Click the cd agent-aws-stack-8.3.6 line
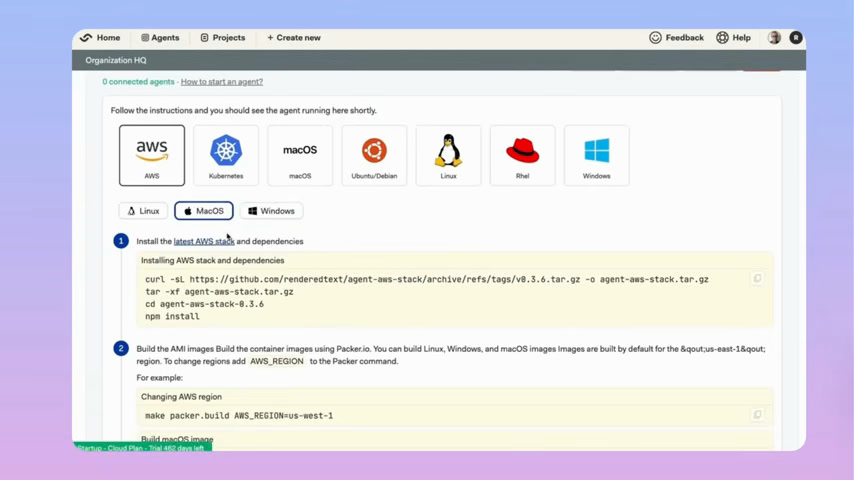Screen dimensions: 854x480 pos(204,304)
